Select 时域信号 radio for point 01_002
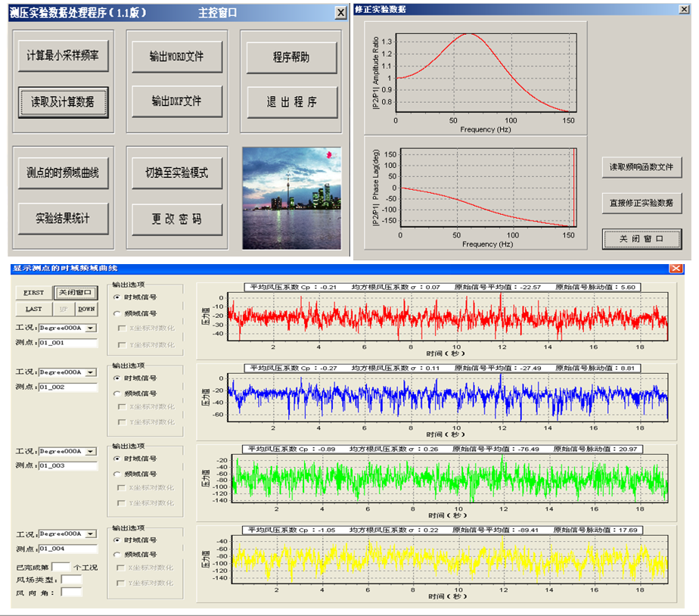 116,378
